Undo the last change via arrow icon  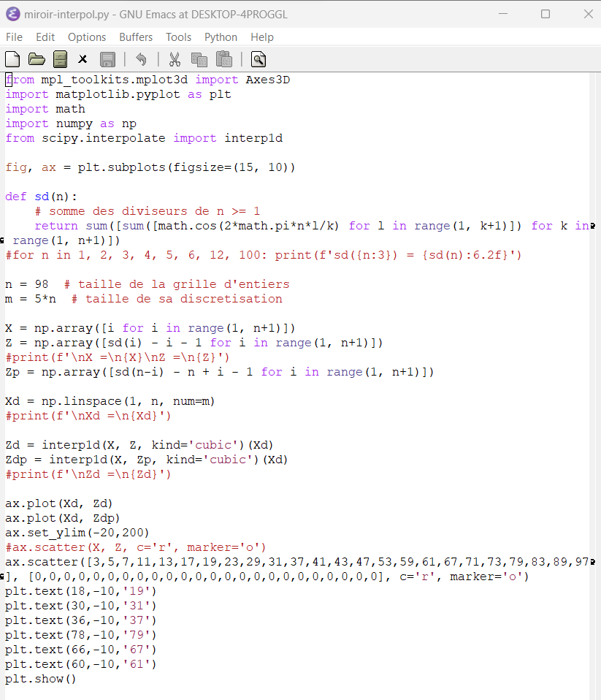(x=141, y=59)
